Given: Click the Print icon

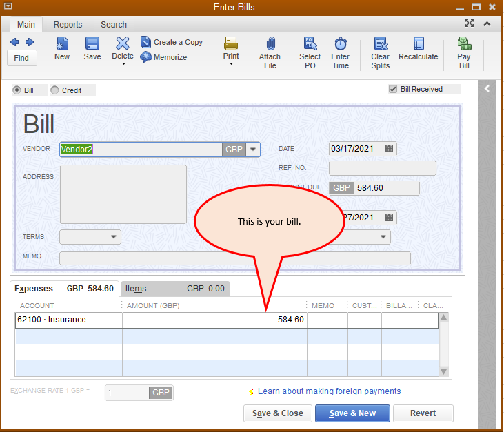Looking at the screenshot, I should [231, 43].
